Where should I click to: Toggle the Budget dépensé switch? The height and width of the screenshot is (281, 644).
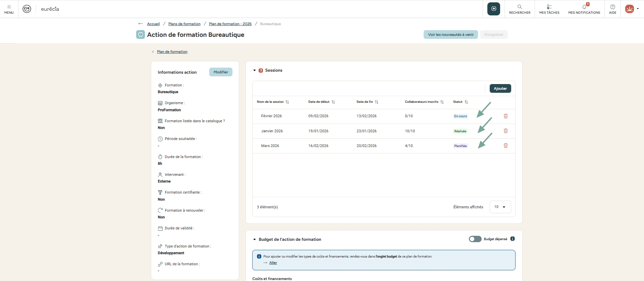click(x=475, y=239)
